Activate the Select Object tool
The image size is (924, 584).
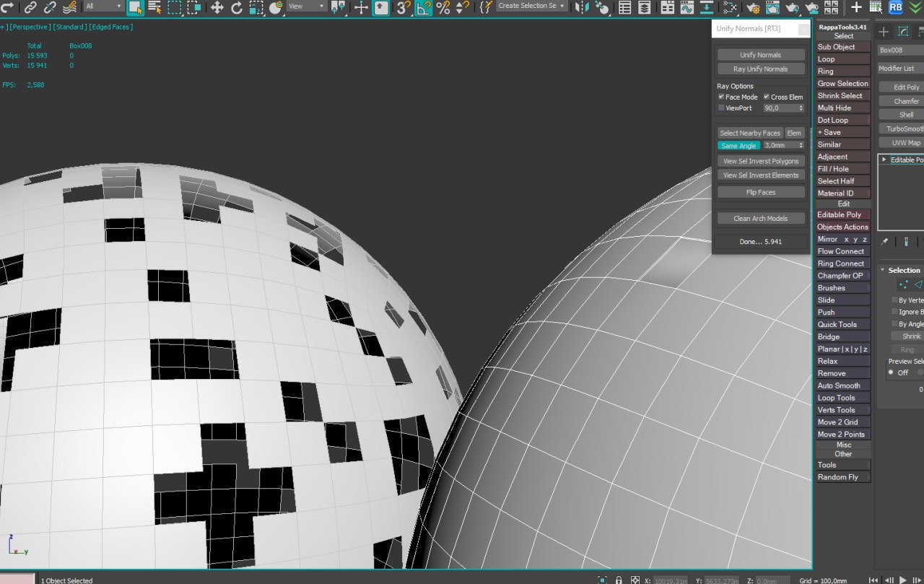pos(135,7)
